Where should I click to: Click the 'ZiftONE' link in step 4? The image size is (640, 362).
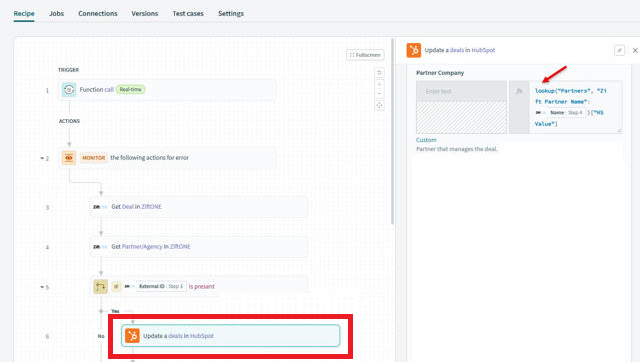(180, 247)
